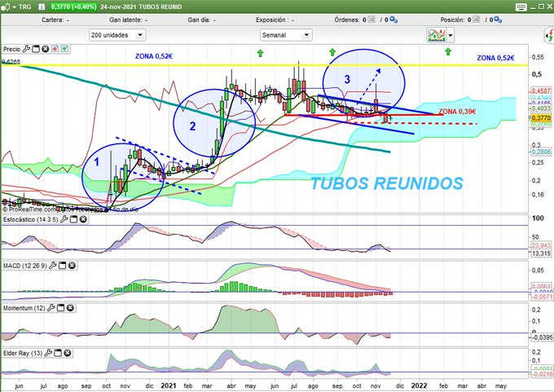Screen dimensions: 554x392
Task: Click the Cartera label
Action: point(53,20)
